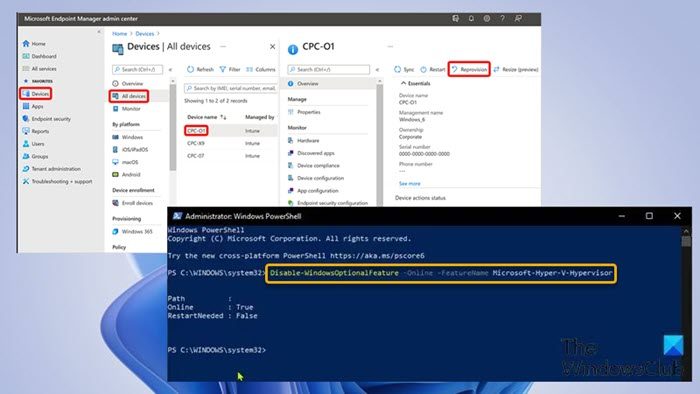700x394 pixels.
Task: Focus the Devices menu search box
Action: [138, 69]
